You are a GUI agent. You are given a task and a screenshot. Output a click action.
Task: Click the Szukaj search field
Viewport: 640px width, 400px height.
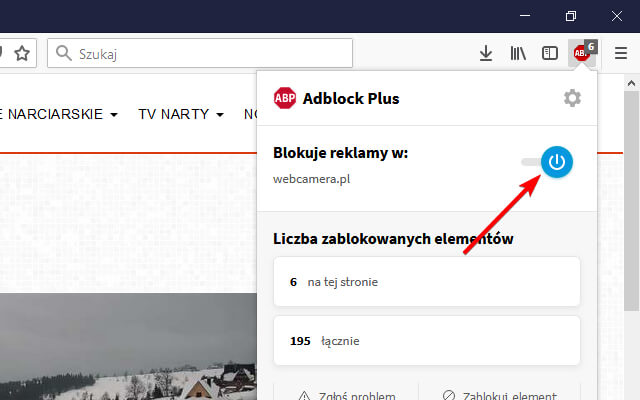coord(200,53)
